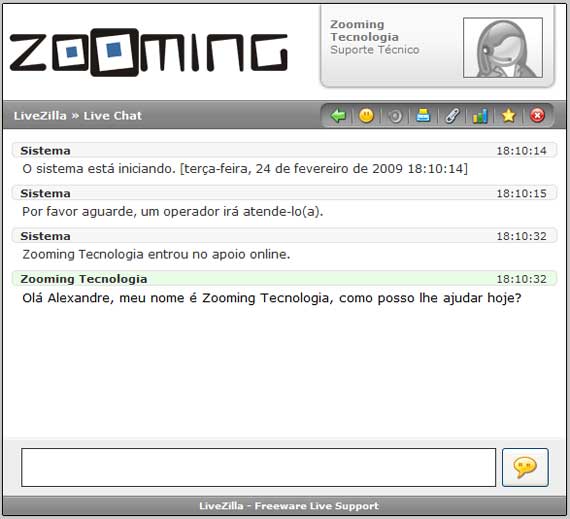The image size is (570, 519).
Task: Select the 'O sistema está iniciando' message
Action: tap(245, 169)
